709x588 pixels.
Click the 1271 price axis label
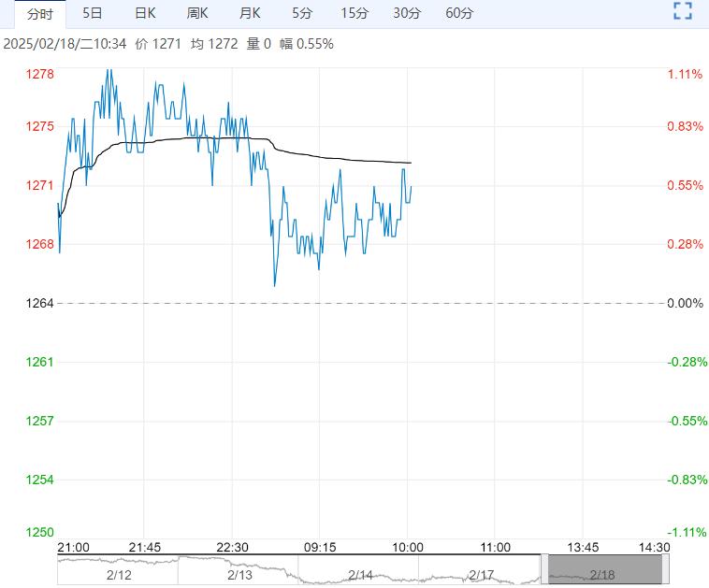40,185
